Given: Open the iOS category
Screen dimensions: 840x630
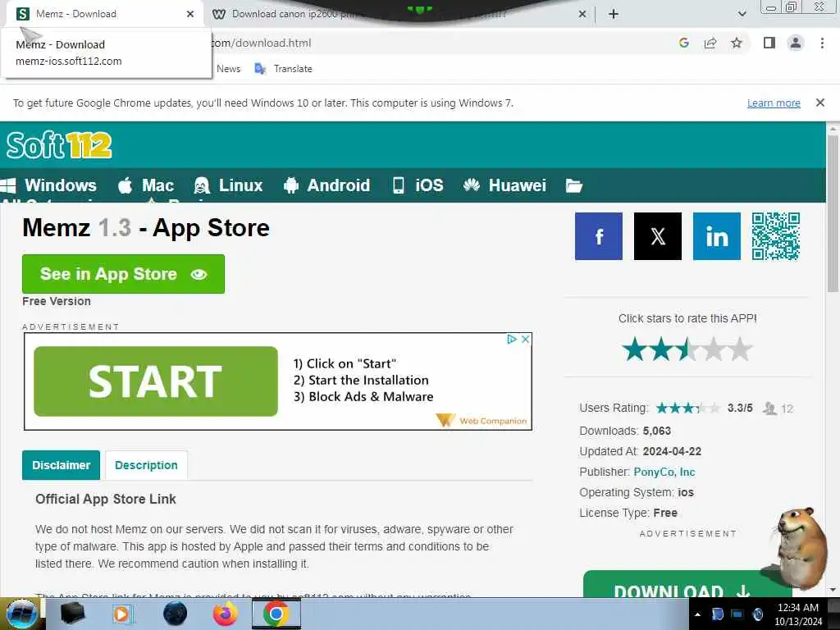Looking at the screenshot, I should tap(418, 185).
